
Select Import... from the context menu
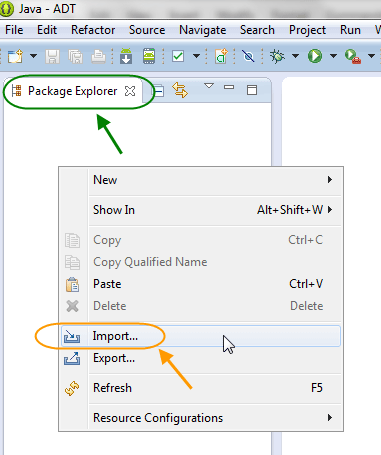pos(201,336)
